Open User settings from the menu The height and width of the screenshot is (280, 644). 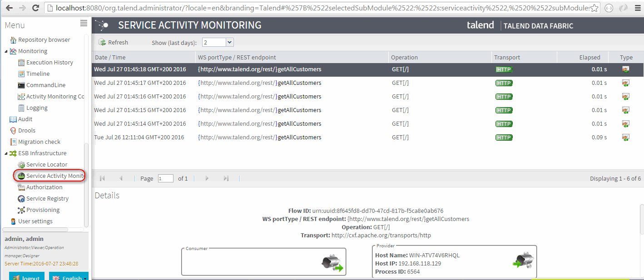coord(35,221)
